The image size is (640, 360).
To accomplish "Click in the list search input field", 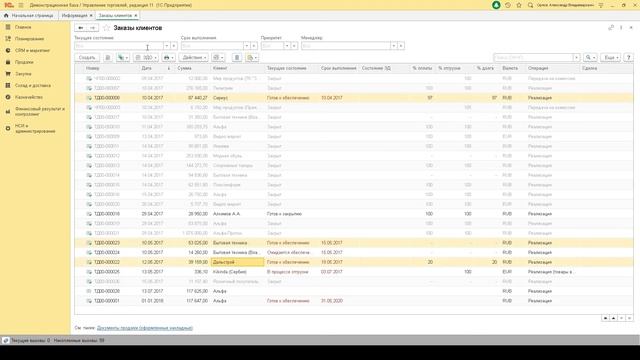I will [x=533, y=58].
